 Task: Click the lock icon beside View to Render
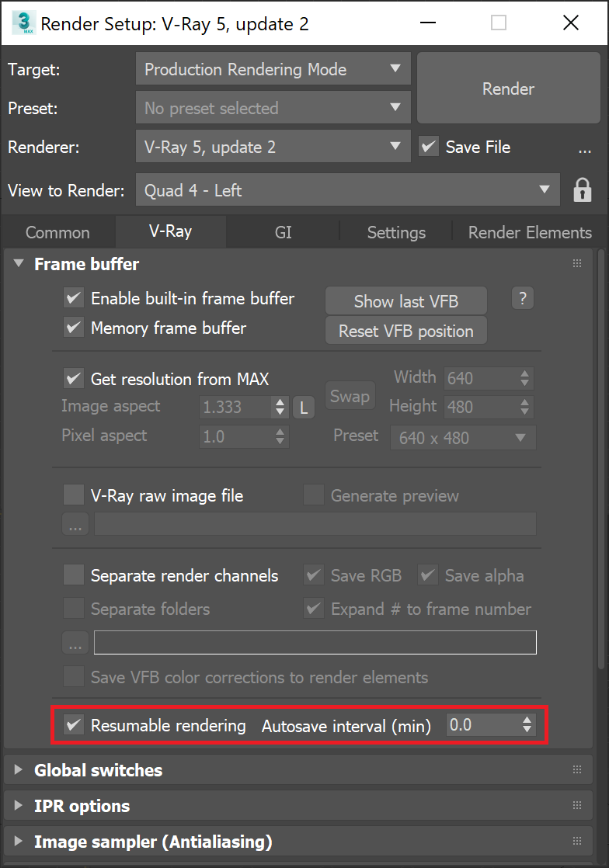pyautogui.click(x=583, y=189)
